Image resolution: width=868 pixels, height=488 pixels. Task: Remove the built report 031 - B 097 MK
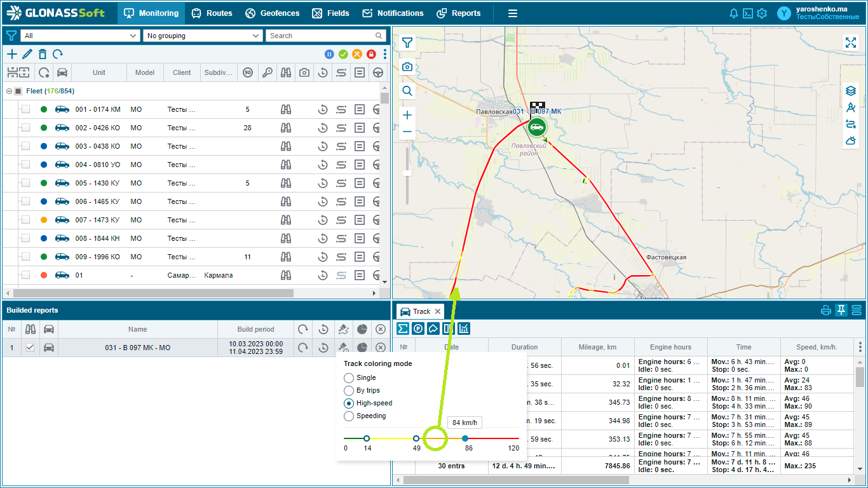(380, 348)
